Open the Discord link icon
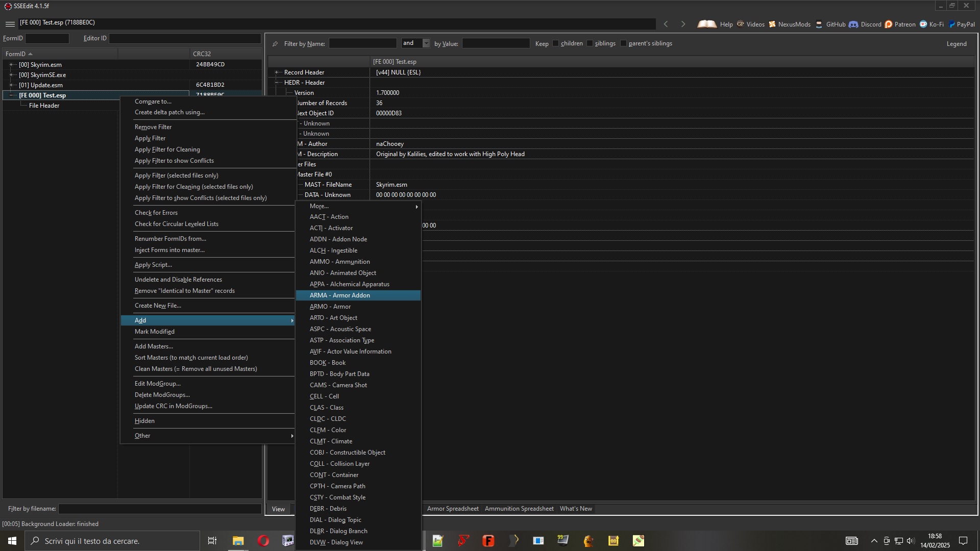 coord(853,24)
